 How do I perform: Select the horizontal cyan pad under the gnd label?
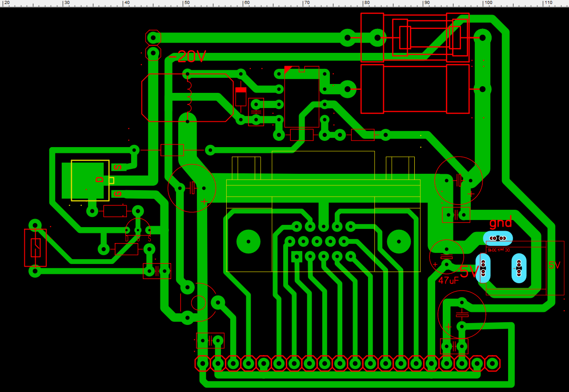(498, 238)
